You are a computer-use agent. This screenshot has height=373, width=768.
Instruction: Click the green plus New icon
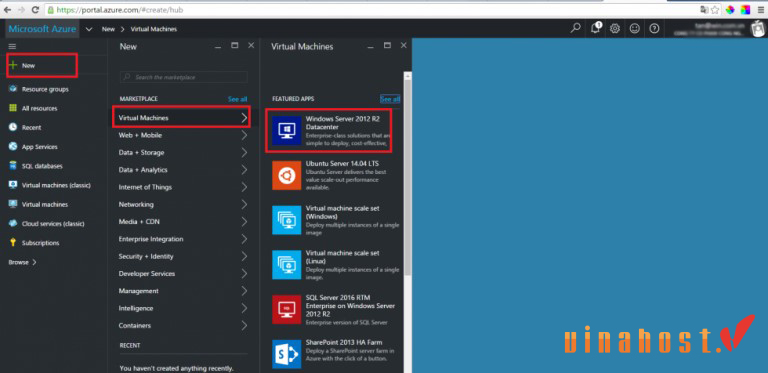pos(13,65)
